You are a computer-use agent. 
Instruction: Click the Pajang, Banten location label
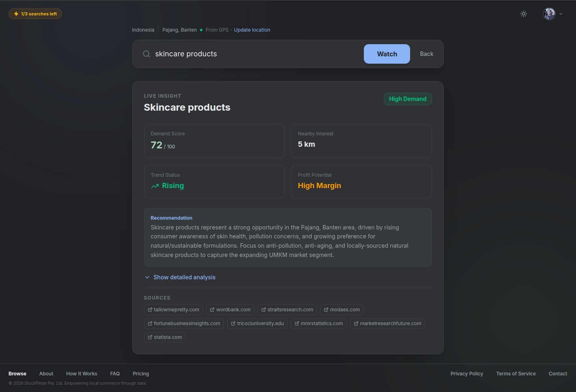click(180, 30)
